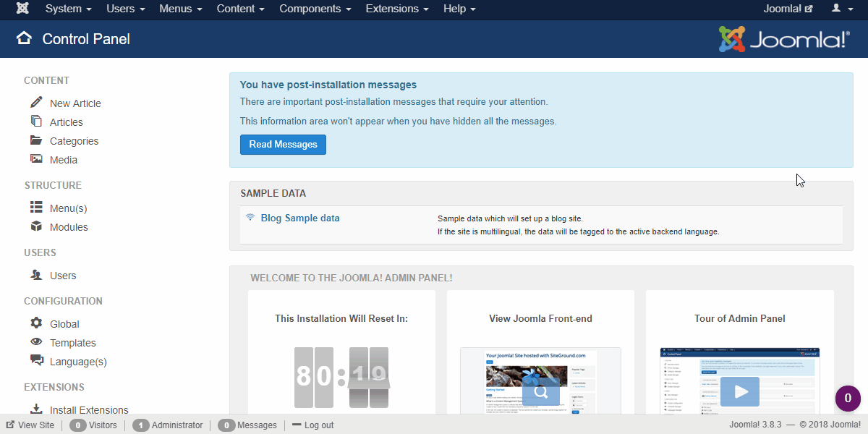Click the pencil icon beside New Article
868x434 pixels.
[x=36, y=103]
